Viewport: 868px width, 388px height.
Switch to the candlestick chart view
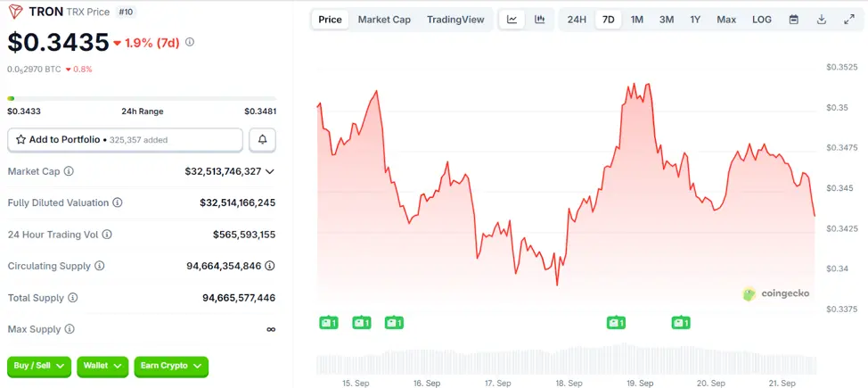pos(540,20)
